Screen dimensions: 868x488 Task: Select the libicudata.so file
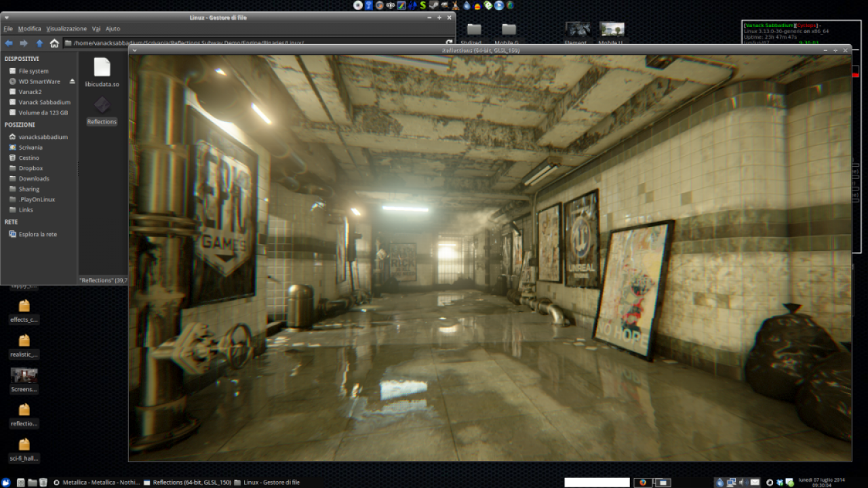(102, 73)
